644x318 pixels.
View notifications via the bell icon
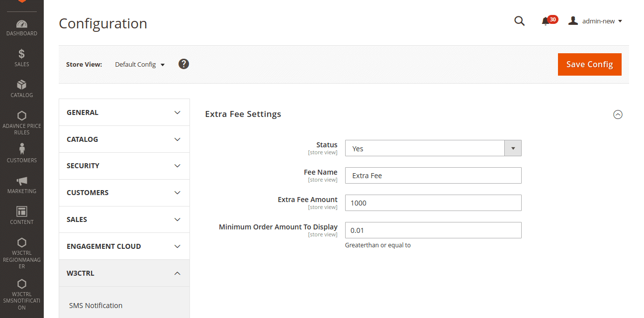(x=546, y=21)
